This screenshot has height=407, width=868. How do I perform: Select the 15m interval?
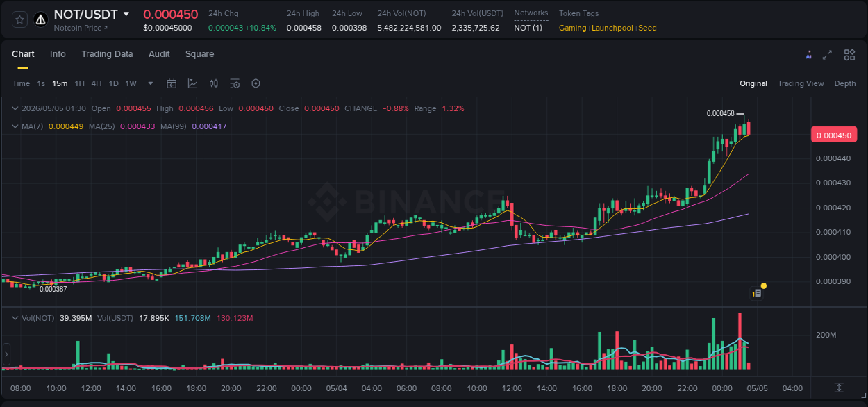pyautogui.click(x=60, y=83)
